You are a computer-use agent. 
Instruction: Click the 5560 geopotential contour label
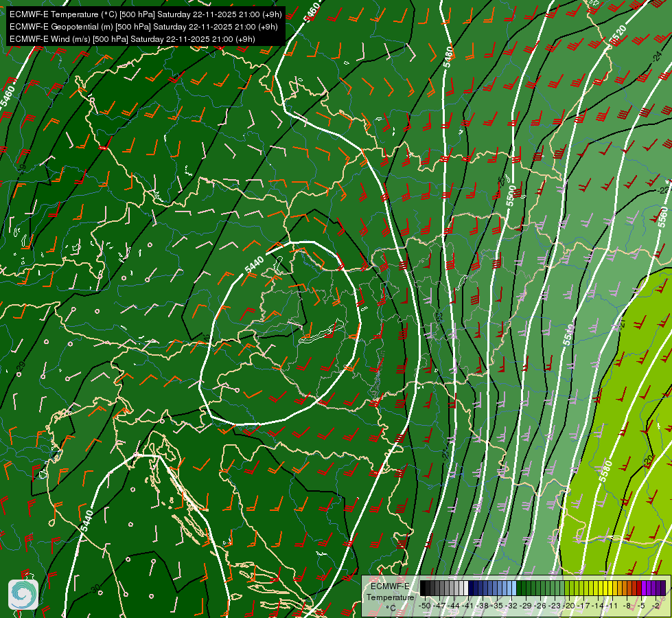[x=664, y=218]
